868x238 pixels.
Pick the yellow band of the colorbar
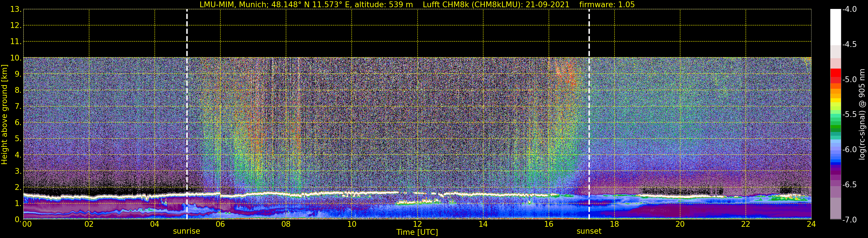[x=836, y=100]
